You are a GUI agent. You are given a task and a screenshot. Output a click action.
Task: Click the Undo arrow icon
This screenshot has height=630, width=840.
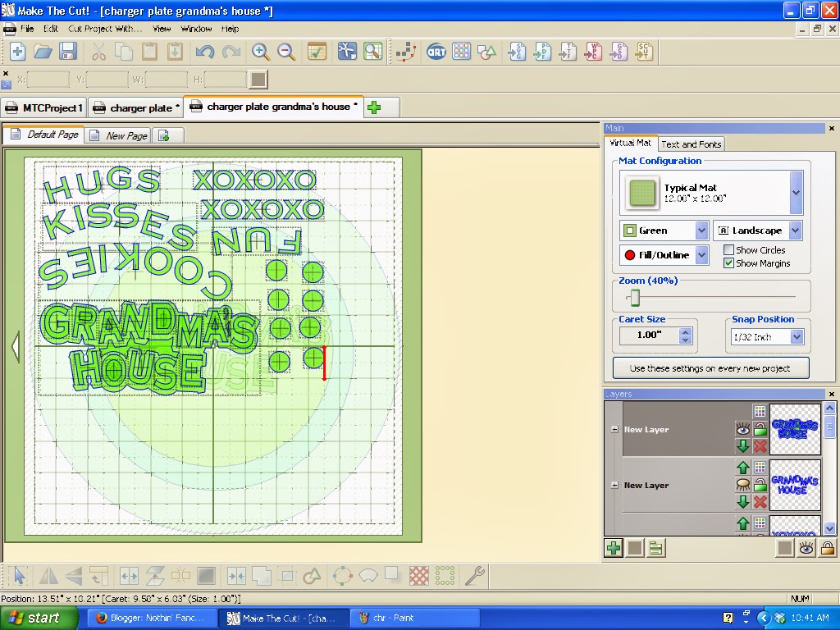point(204,52)
